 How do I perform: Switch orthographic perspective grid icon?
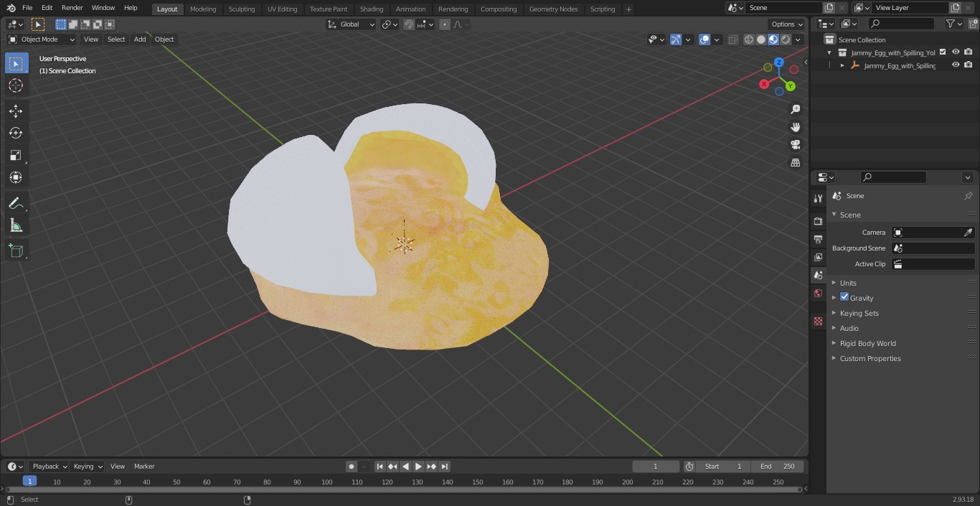pyautogui.click(x=795, y=163)
